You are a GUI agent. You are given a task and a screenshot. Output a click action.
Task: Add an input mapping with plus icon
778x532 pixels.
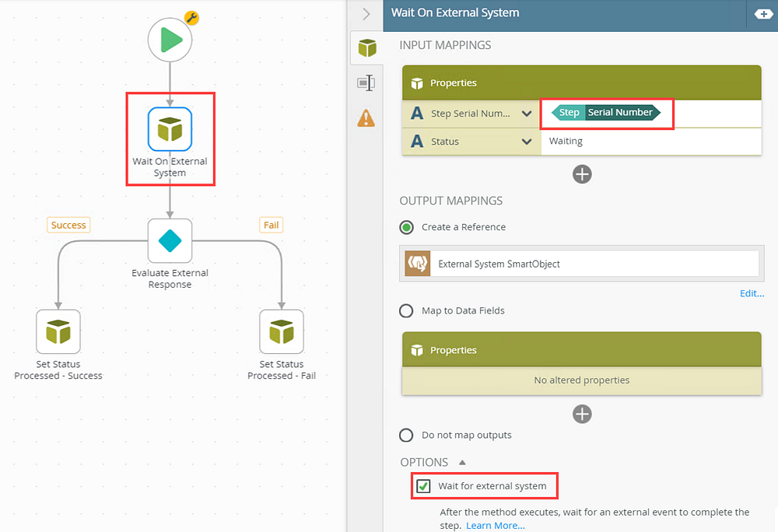click(582, 174)
